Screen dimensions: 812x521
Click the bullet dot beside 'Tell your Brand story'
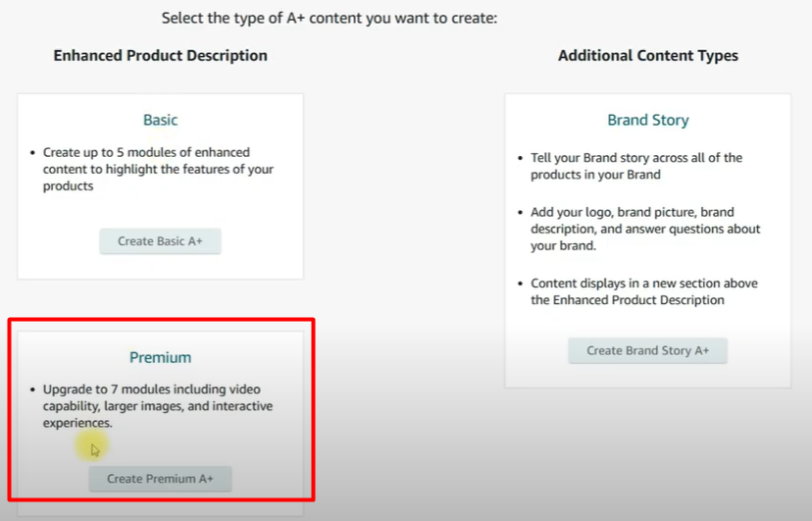point(521,158)
